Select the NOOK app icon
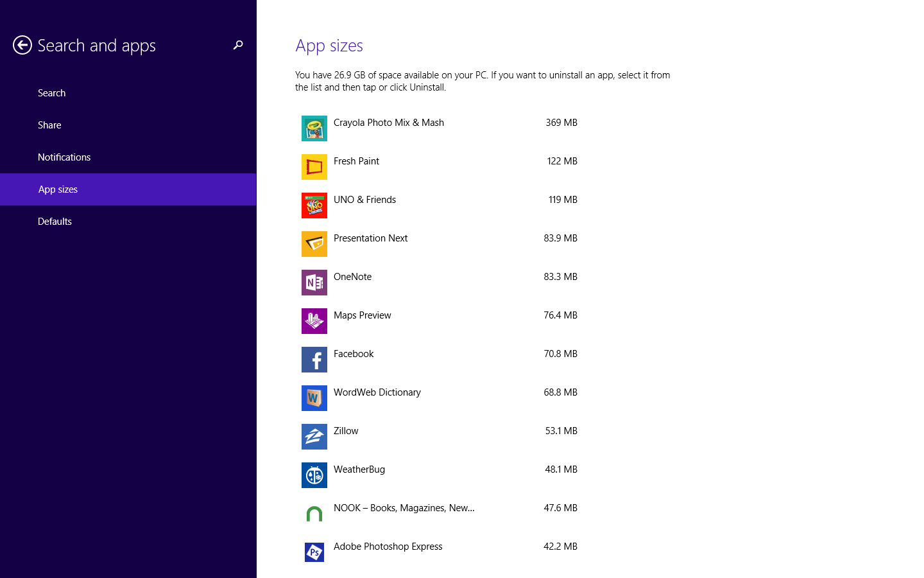 tap(314, 514)
